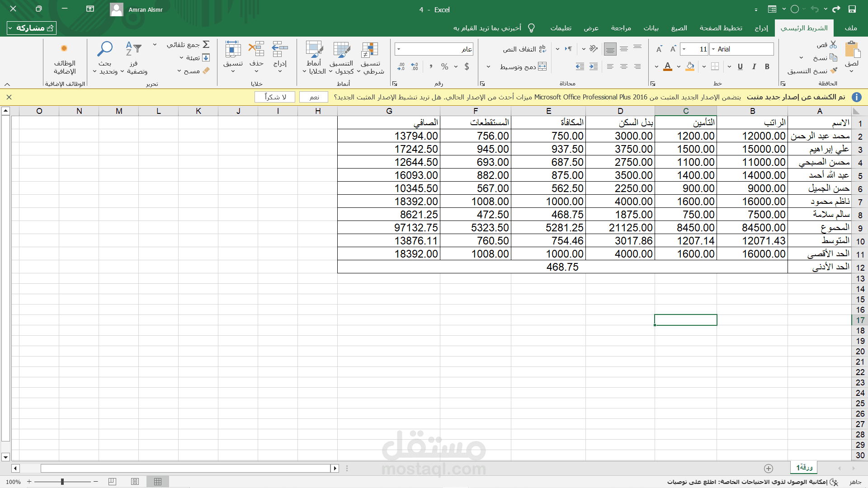The height and width of the screenshot is (488, 868).
Task: Click the zoom slider in the status bar
Action: (x=62, y=482)
